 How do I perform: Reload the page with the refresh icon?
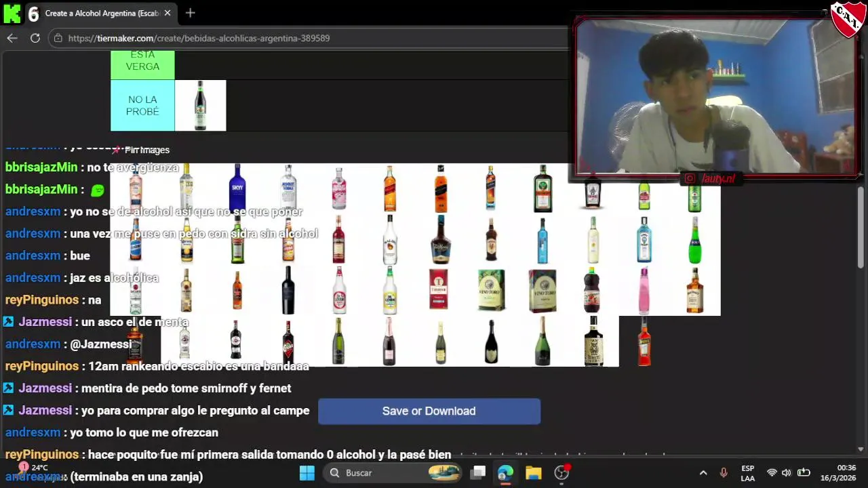35,38
